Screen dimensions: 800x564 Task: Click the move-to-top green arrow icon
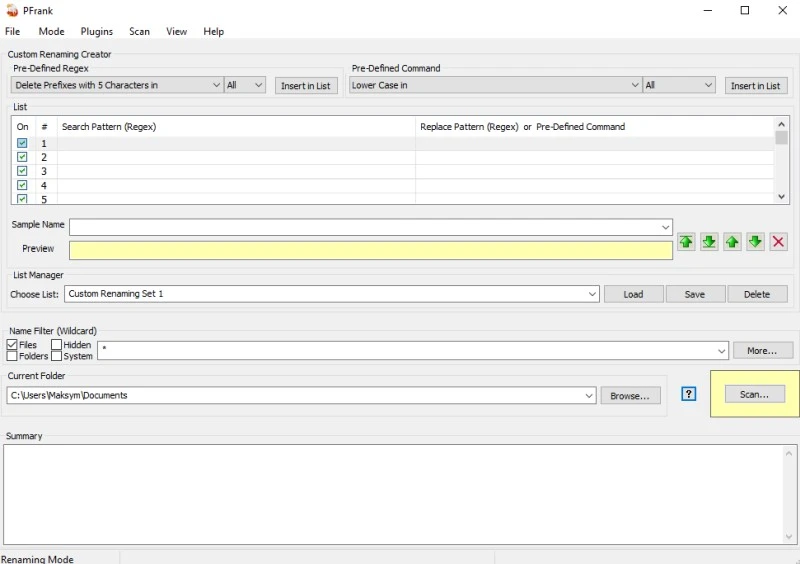686,242
